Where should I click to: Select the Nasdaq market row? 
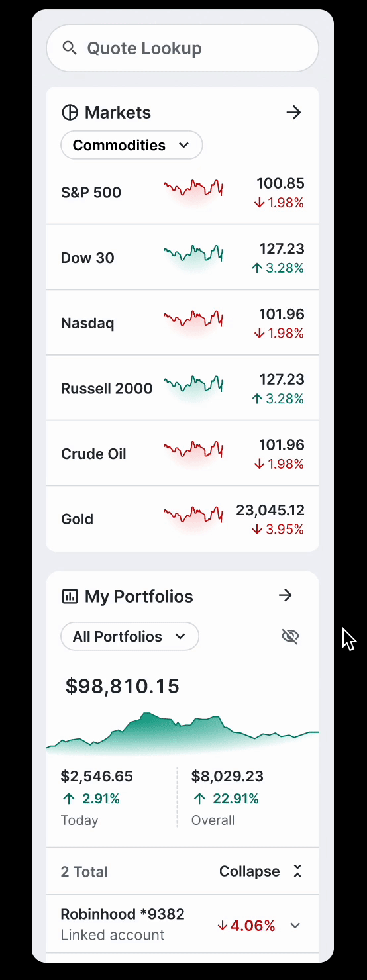[x=182, y=323]
